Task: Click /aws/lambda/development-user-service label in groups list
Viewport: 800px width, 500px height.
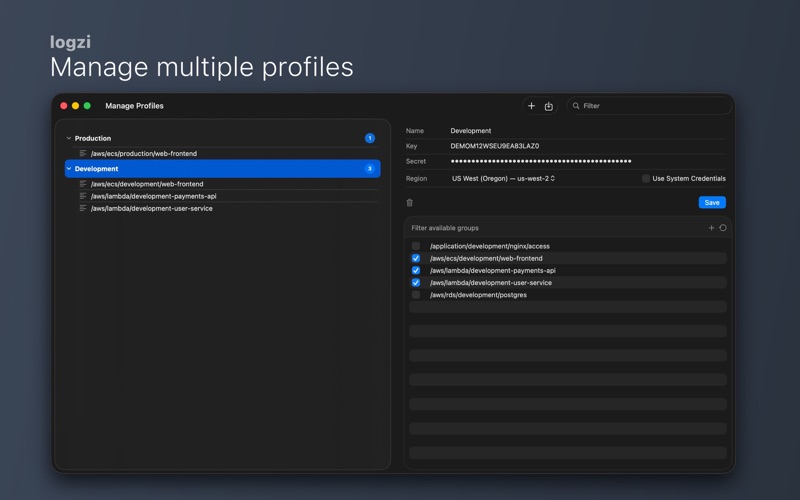Action: pos(491,283)
